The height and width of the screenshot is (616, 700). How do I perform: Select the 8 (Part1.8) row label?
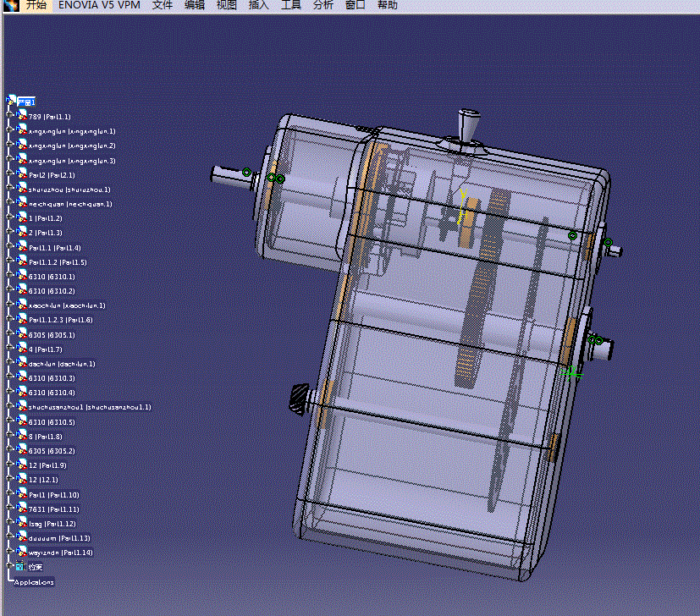pyautogui.click(x=46, y=437)
